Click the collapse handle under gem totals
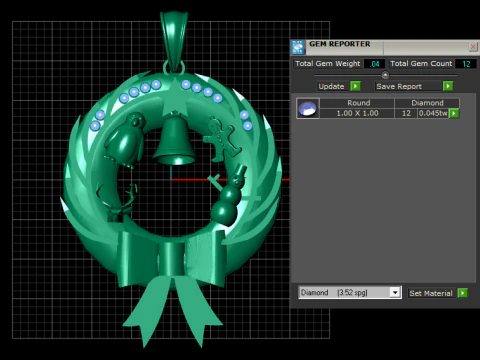Screen dimensions: 480x360 coord(385,75)
